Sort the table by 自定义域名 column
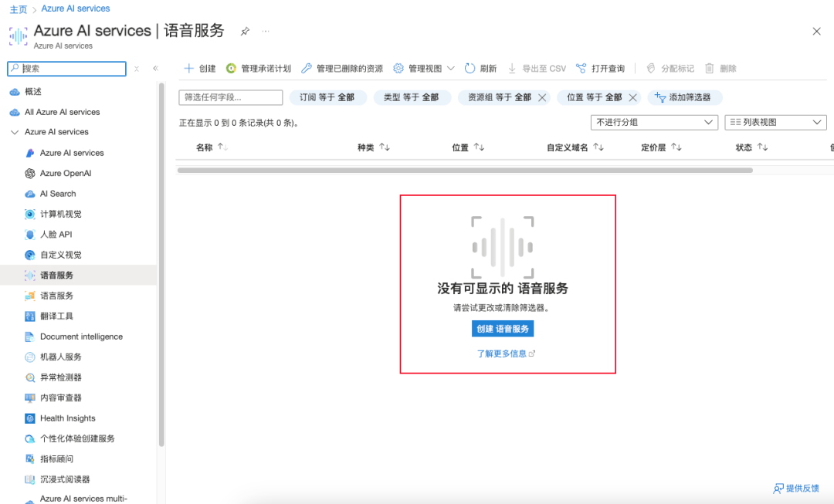 point(575,147)
